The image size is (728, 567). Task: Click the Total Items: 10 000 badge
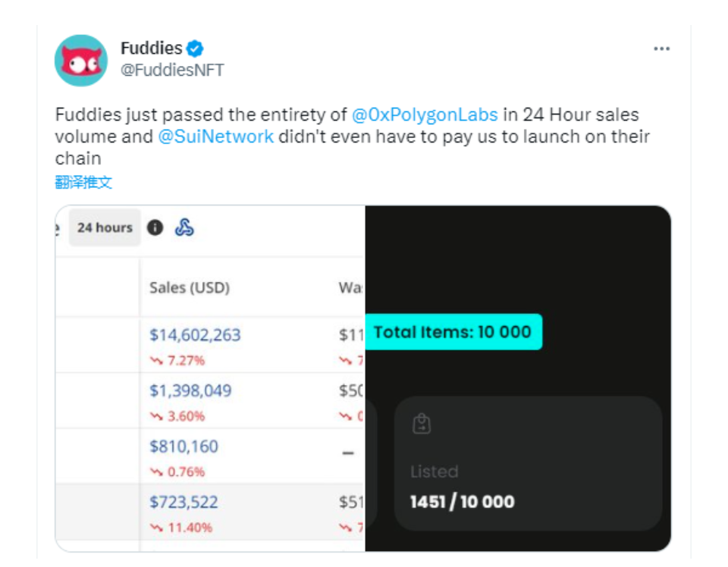coord(453,332)
